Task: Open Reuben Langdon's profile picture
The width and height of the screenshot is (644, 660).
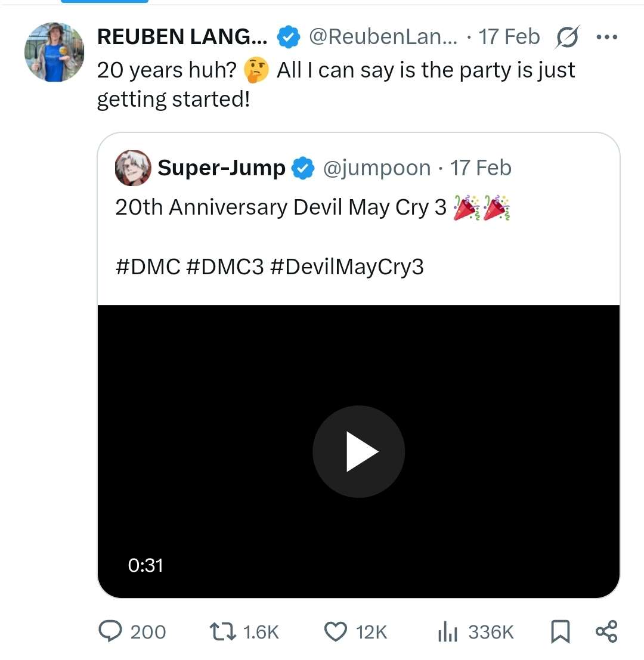Action: 54,52
